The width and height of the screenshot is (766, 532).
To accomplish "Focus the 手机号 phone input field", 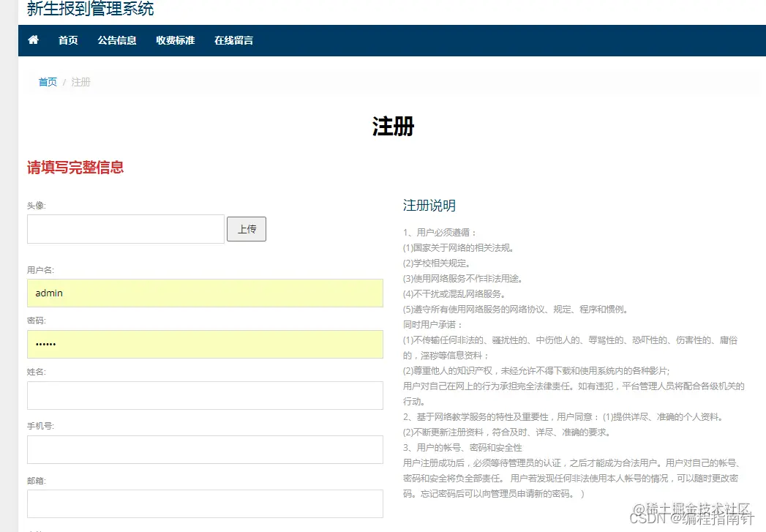I will click(x=205, y=450).
